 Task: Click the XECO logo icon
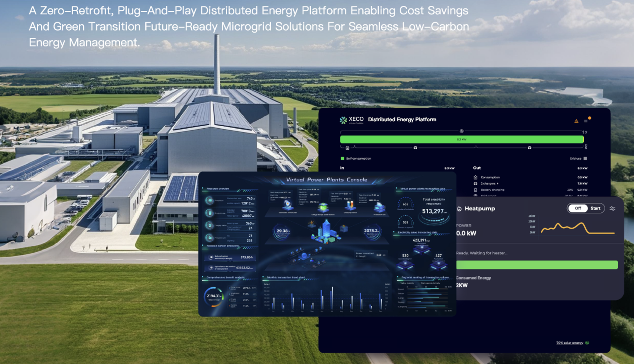pyautogui.click(x=343, y=120)
